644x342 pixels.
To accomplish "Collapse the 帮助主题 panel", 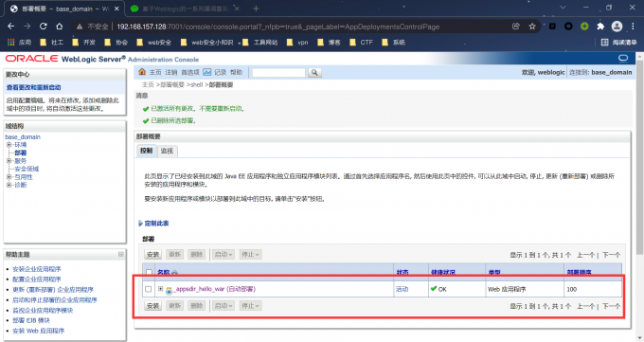I will 121,255.
